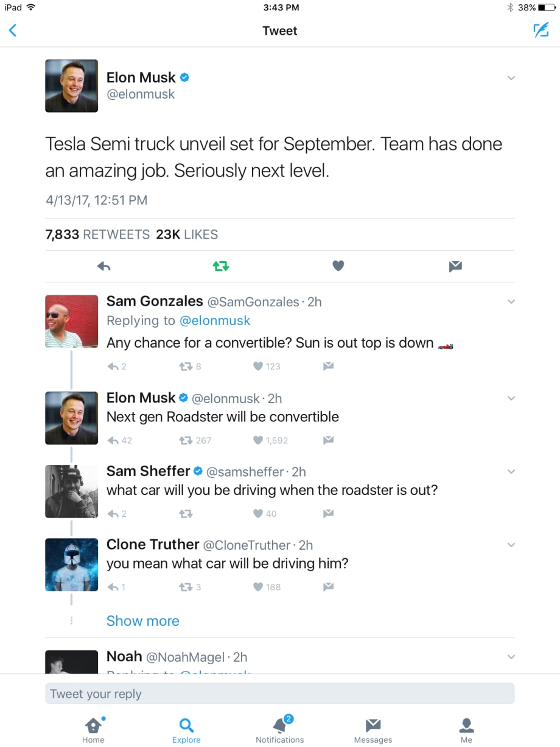
Task: Share main tweet via direct message icon
Action: [455, 266]
